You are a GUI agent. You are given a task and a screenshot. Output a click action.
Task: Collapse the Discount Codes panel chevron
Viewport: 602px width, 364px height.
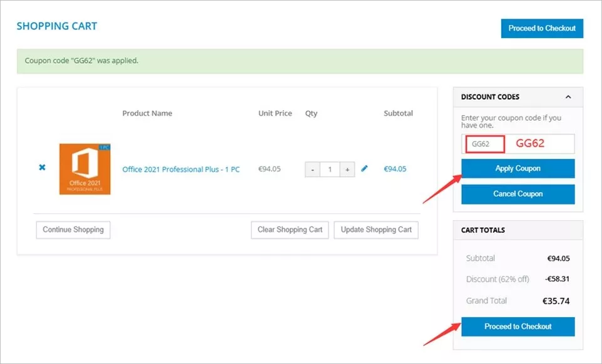tap(568, 97)
